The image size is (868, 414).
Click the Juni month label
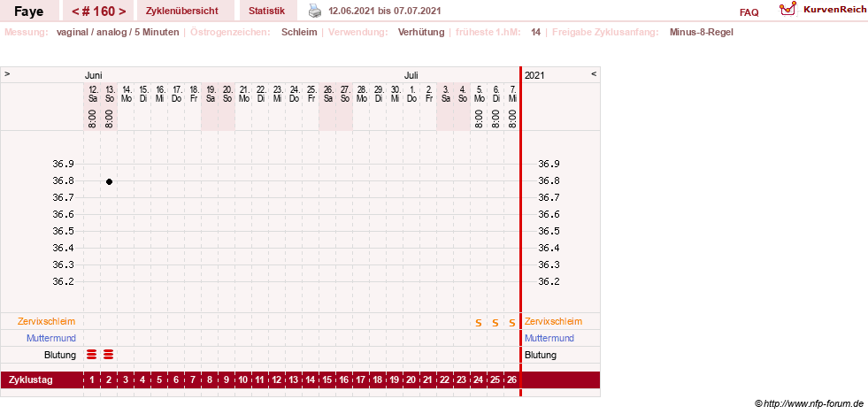[x=94, y=75]
